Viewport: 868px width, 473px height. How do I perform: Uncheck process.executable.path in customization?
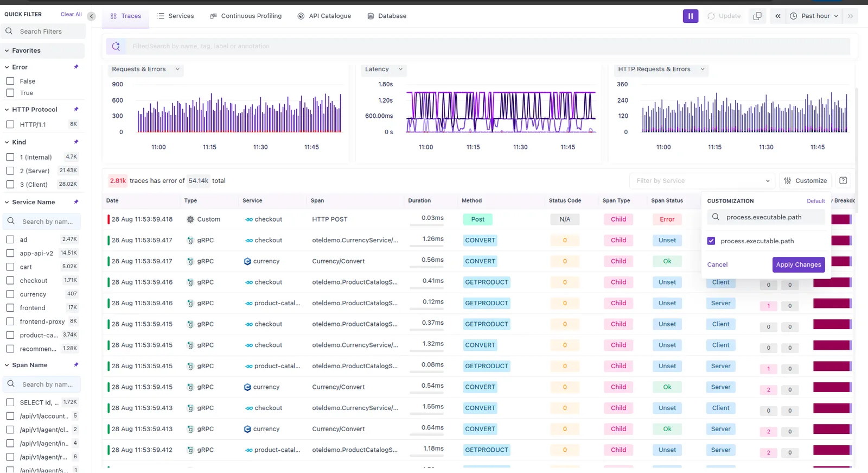coord(711,241)
